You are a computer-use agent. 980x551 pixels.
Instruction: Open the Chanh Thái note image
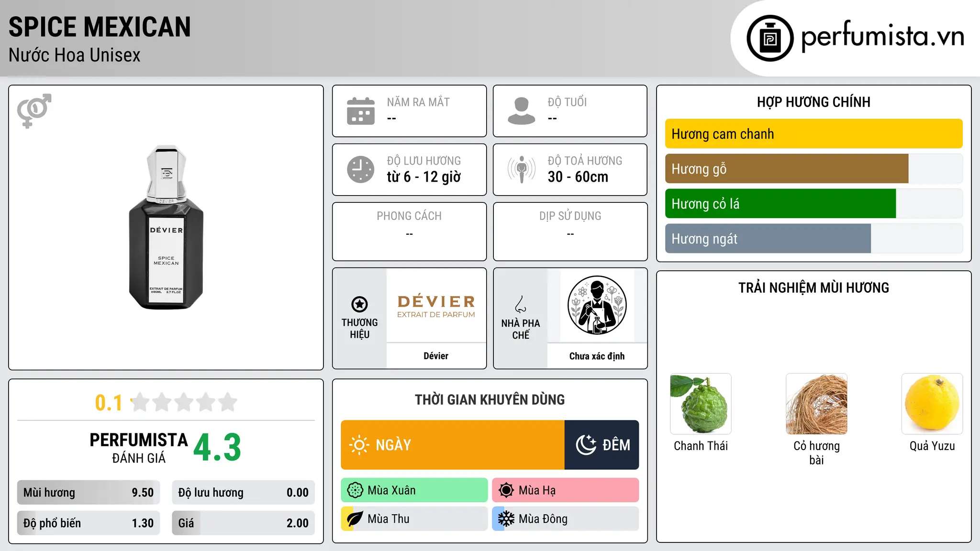point(701,404)
